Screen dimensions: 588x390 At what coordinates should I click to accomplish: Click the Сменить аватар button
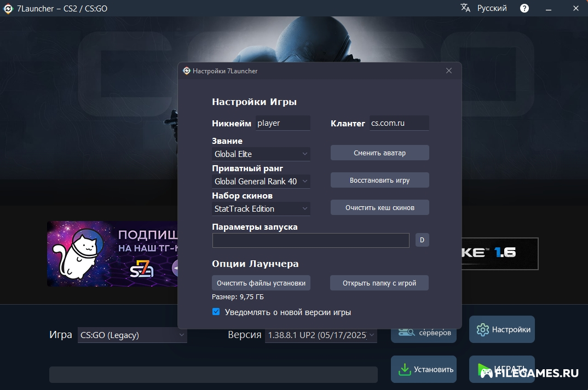tap(379, 153)
